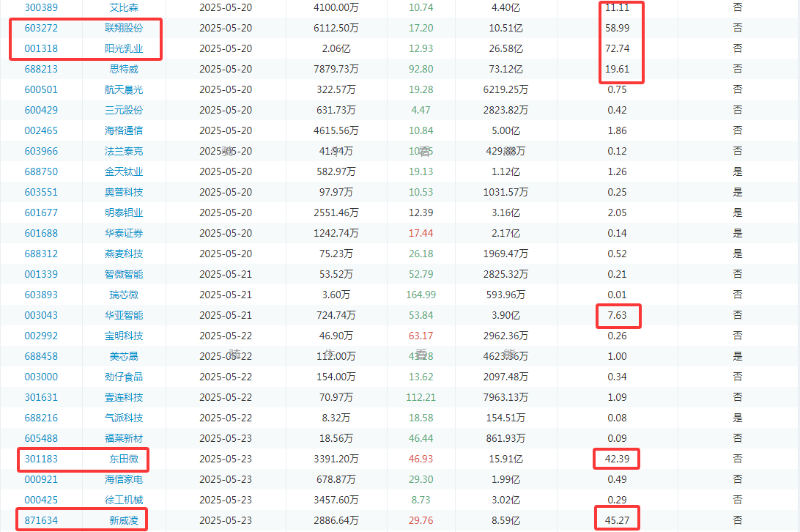Click stock code 688750
The image size is (800, 532).
pos(41,171)
